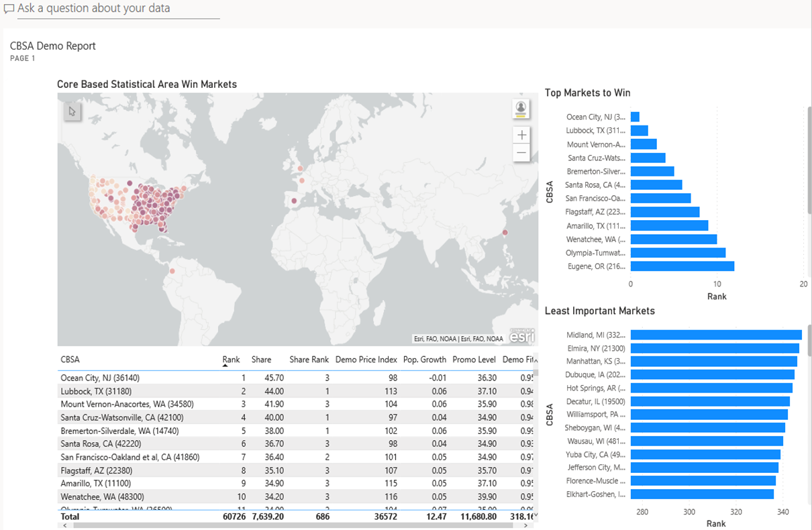The width and height of the screenshot is (812, 530).
Task: Click the Esri, FAO, NOAA attribution text
Action: [458, 339]
